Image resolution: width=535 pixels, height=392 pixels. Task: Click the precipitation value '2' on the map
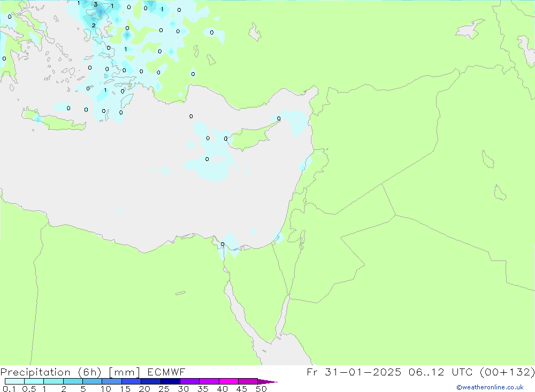tap(94, 25)
